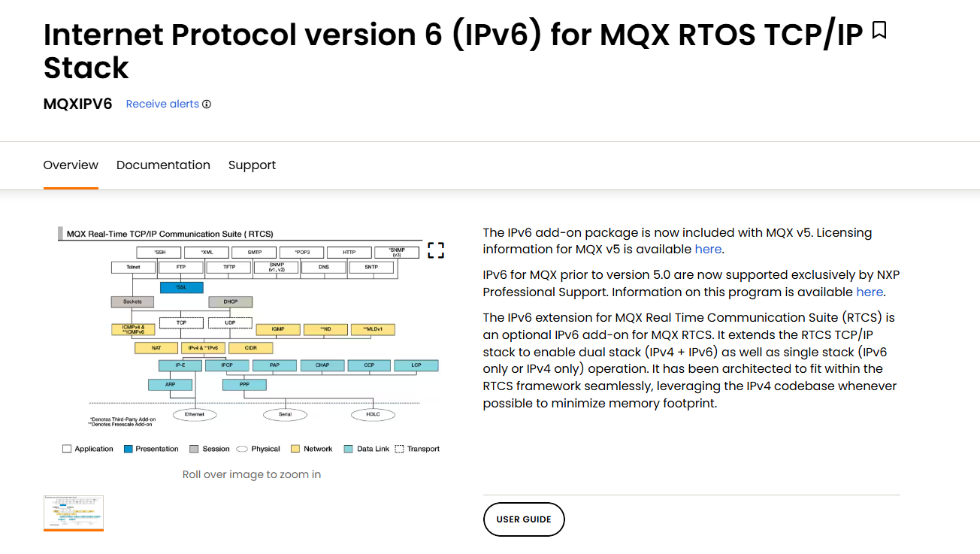
Task: Click the Ethernet oval in the diagram
Action: [x=195, y=414]
